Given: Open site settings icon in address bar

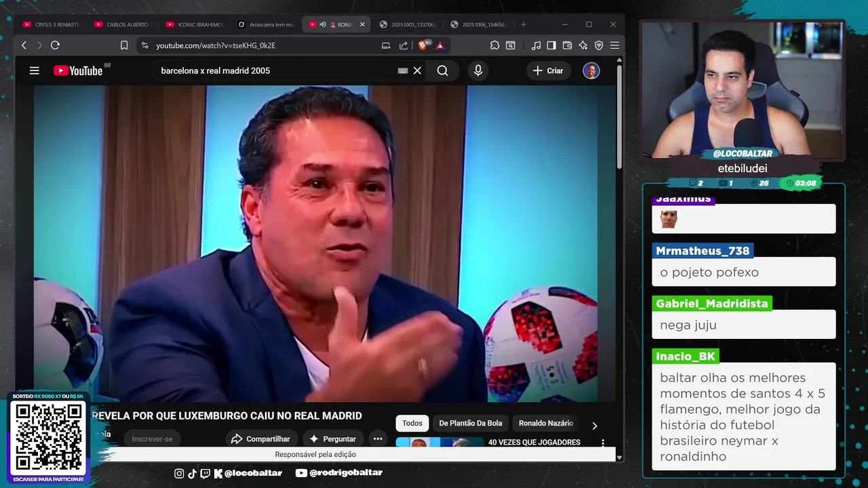Looking at the screenshot, I should [144, 45].
